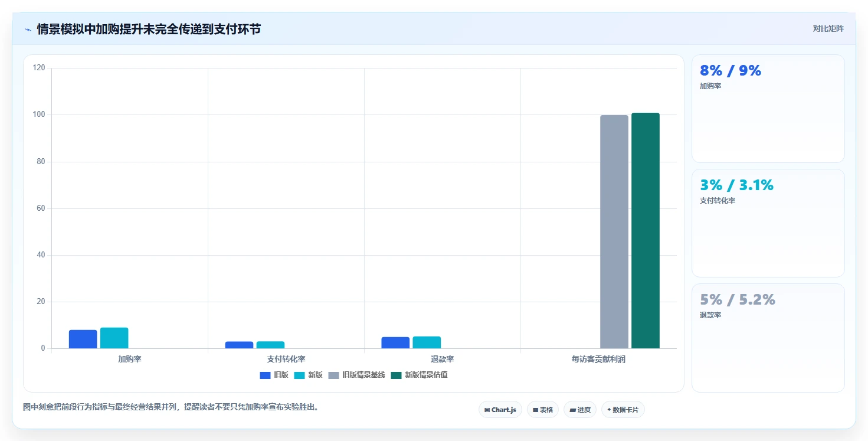Screen dimensions: 868x441
Task: Click the blue 旧版 bar for 加购率
Action: click(83, 339)
